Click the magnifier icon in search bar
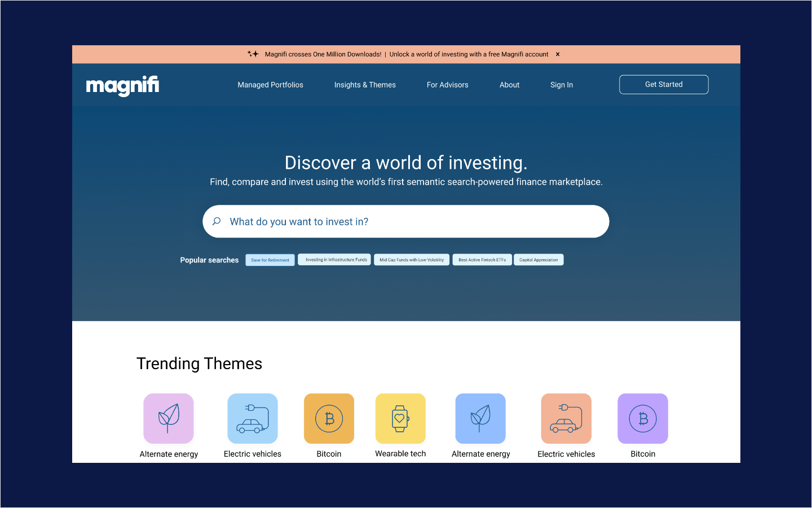The height and width of the screenshot is (508, 812). click(217, 221)
